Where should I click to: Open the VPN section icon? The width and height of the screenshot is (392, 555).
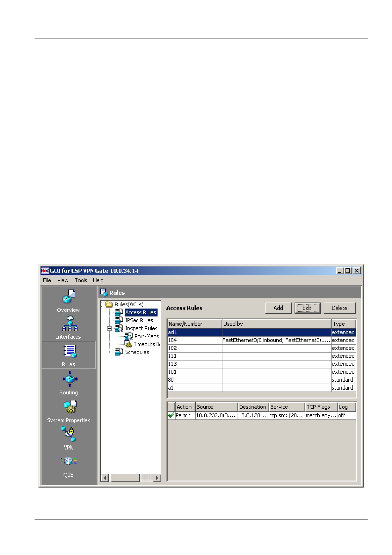point(69,434)
